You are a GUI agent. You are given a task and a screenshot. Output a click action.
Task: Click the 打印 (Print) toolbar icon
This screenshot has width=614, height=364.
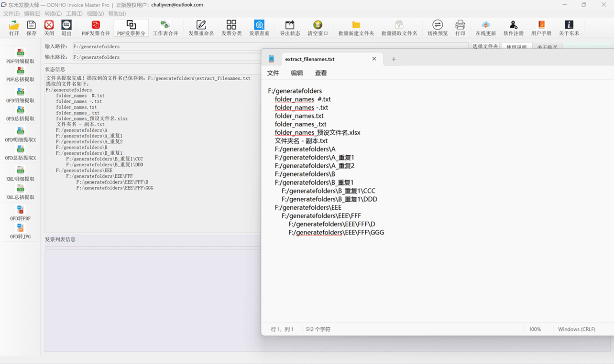(x=460, y=28)
